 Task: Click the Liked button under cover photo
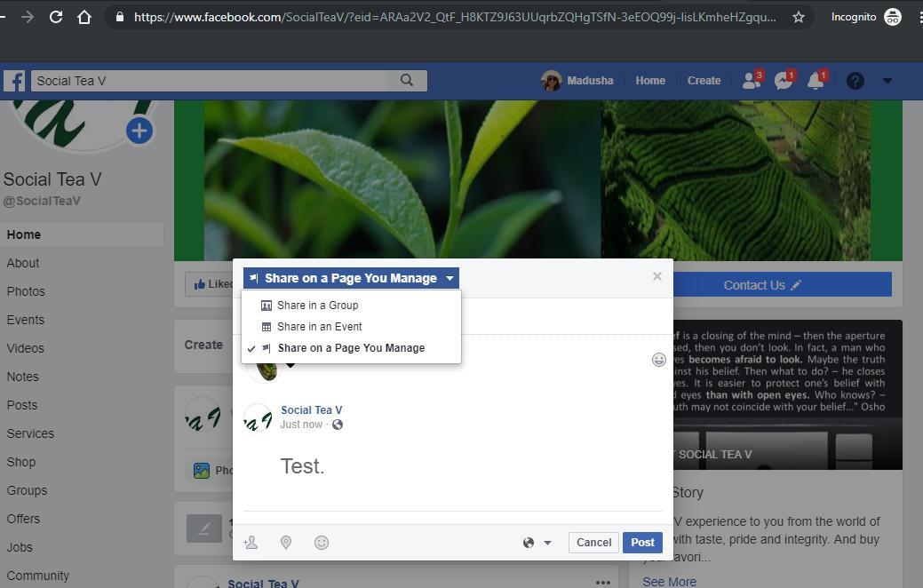[x=209, y=284]
